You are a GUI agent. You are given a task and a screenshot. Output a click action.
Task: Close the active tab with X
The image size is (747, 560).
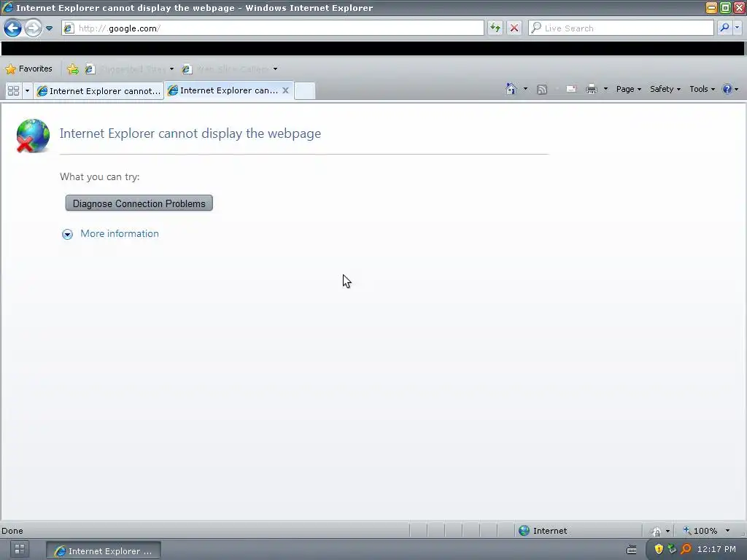pyautogui.click(x=285, y=90)
